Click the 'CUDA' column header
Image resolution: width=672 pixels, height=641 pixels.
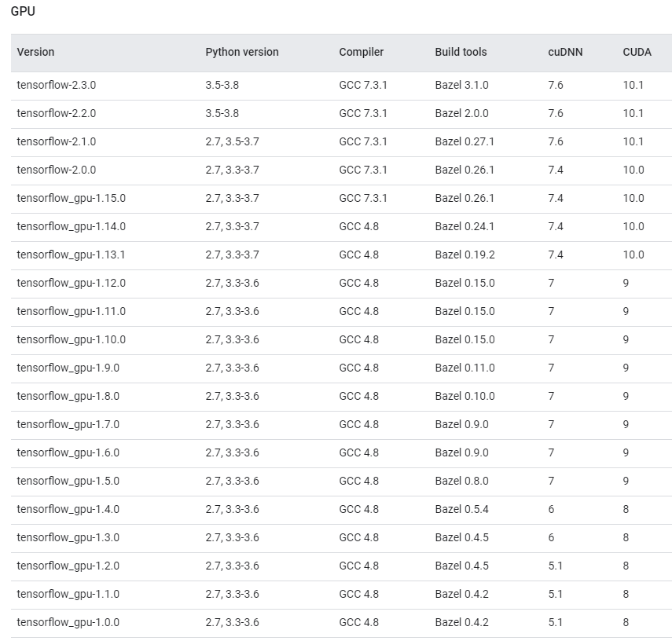click(x=637, y=52)
